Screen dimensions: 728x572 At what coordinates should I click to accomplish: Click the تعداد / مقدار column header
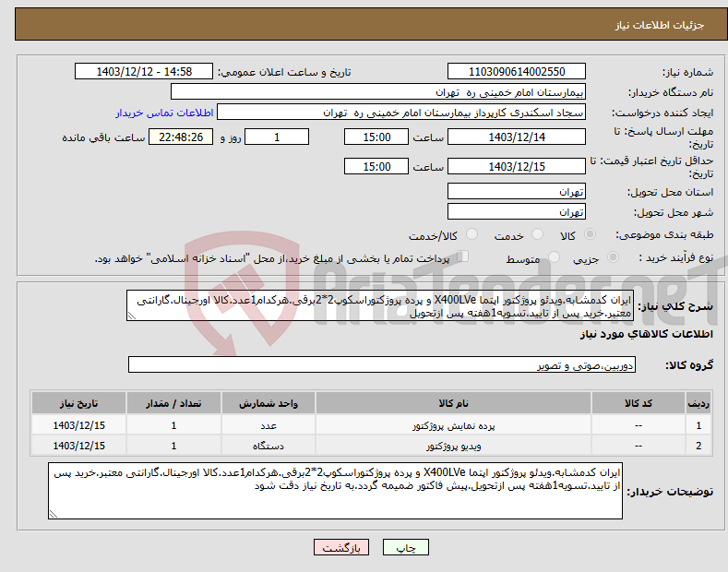173,403
